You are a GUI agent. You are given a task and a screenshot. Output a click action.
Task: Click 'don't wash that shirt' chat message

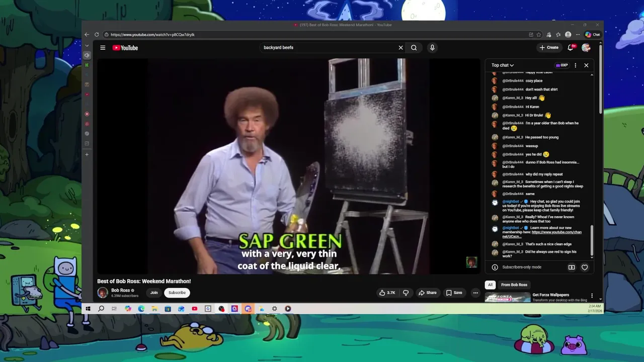542,89
